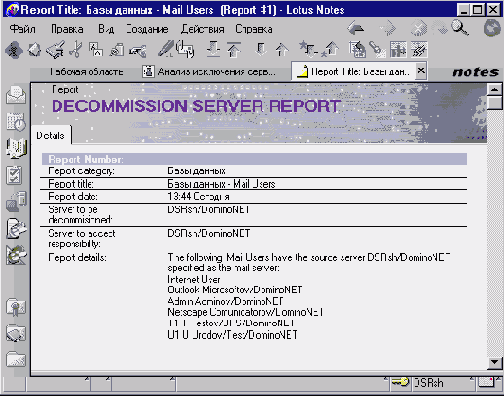Open Domino Designer bookmark icon

click(16, 255)
